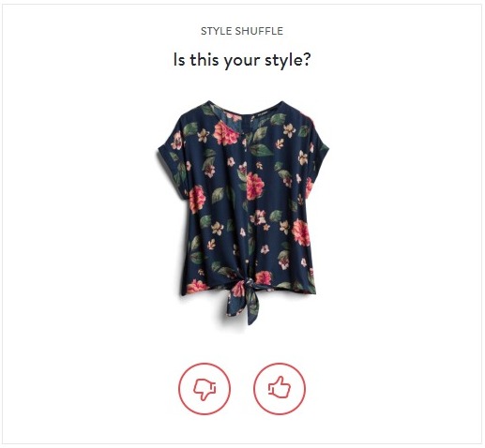Click the dangling tie ends below the knot

(244, 307)
